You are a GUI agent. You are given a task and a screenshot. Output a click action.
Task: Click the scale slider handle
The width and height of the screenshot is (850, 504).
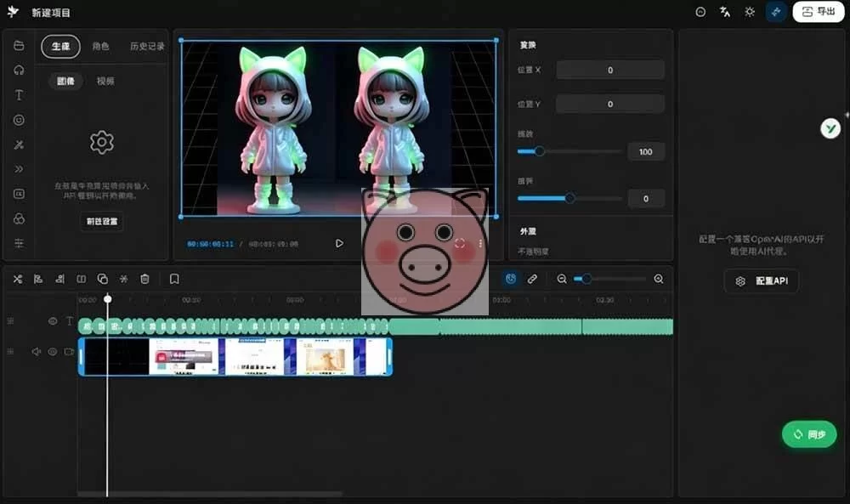(x=540, y=152)
